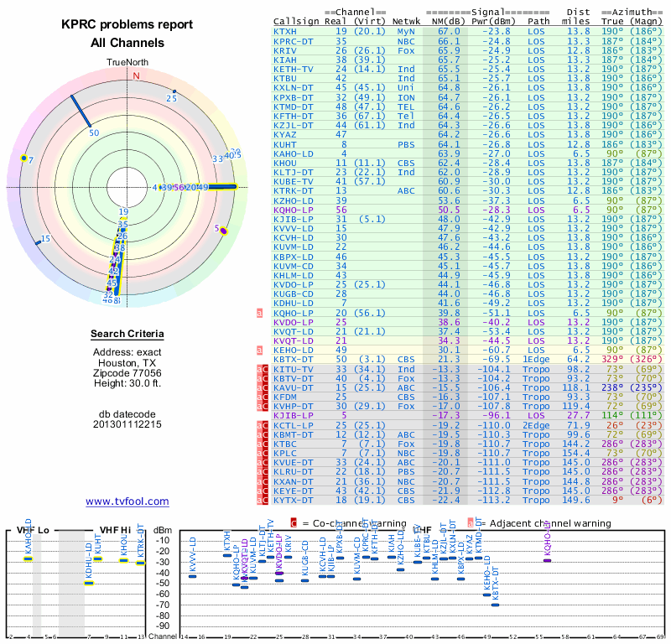Click the KBTX-DT bar in UHF chart
This screenshot has height=644, width=671.
click(495, 605)
